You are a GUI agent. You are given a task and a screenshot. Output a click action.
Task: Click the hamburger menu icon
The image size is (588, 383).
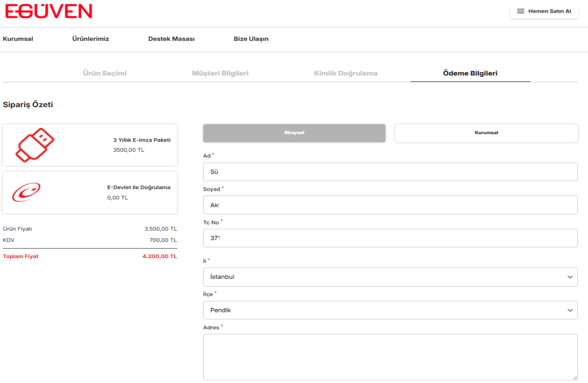pos(520,11)
